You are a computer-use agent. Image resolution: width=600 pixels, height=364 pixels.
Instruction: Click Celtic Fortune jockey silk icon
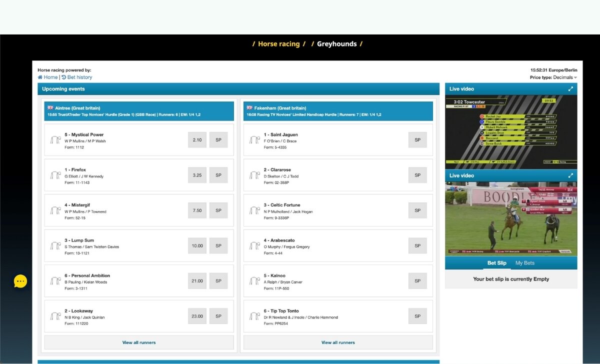(255, 210)
